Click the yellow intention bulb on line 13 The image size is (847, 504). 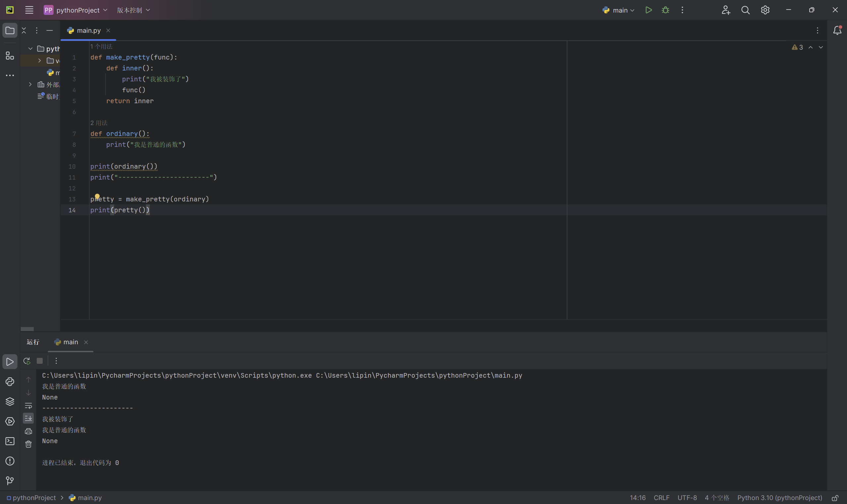click(97, 196)
